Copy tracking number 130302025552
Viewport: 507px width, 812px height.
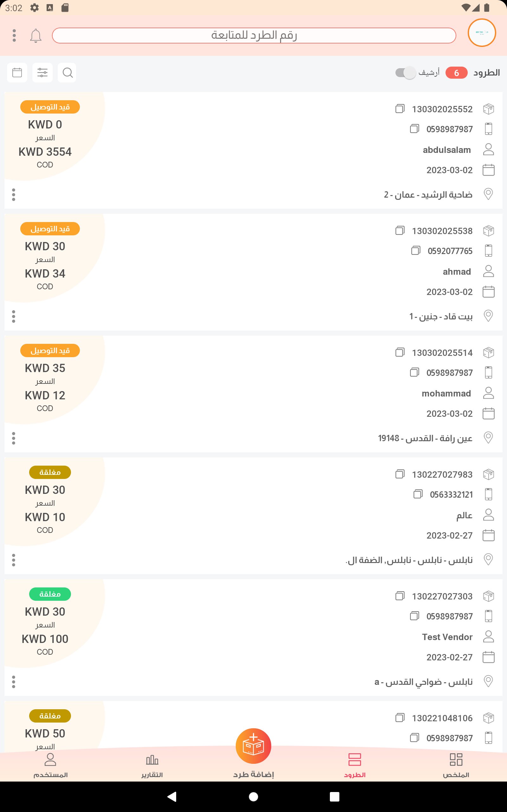pos(400,109)
